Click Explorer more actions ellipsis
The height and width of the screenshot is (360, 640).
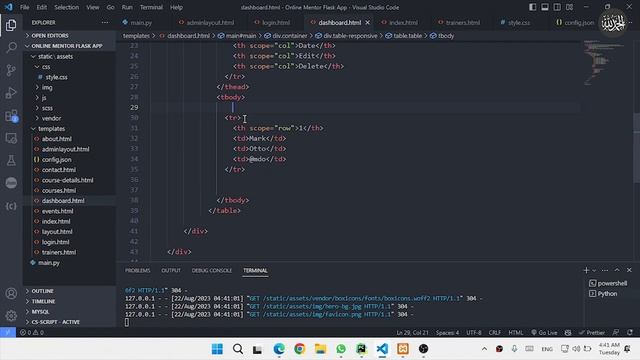click(105, 22)
